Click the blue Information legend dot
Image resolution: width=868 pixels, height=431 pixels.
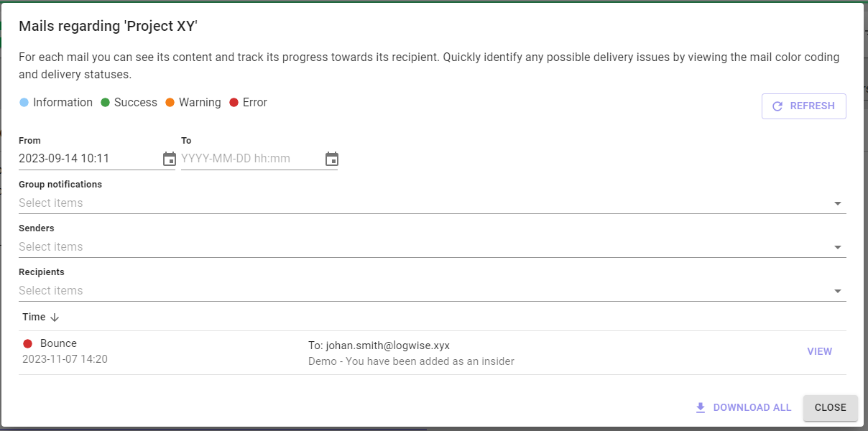coord(24,103)
